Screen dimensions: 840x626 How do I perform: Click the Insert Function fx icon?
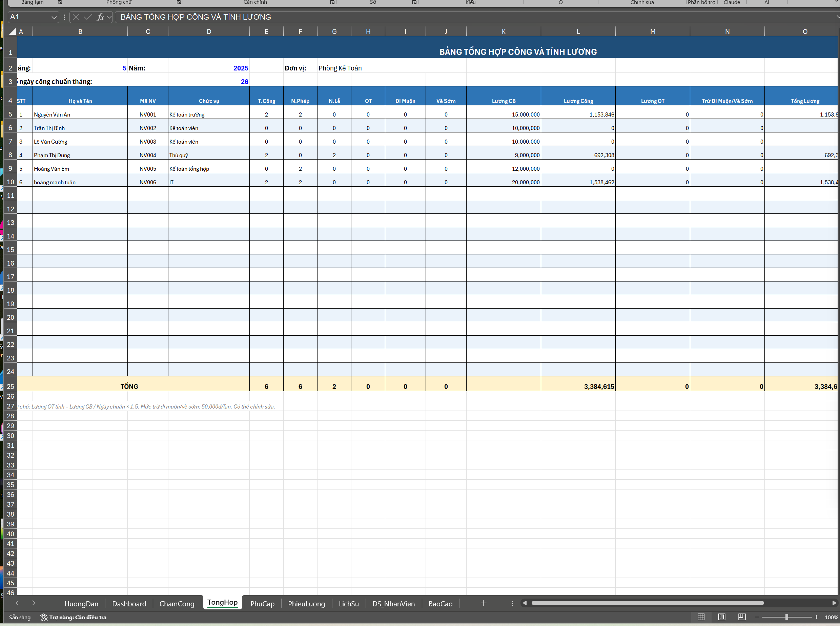pyautogui.click(x=100, y=17)
